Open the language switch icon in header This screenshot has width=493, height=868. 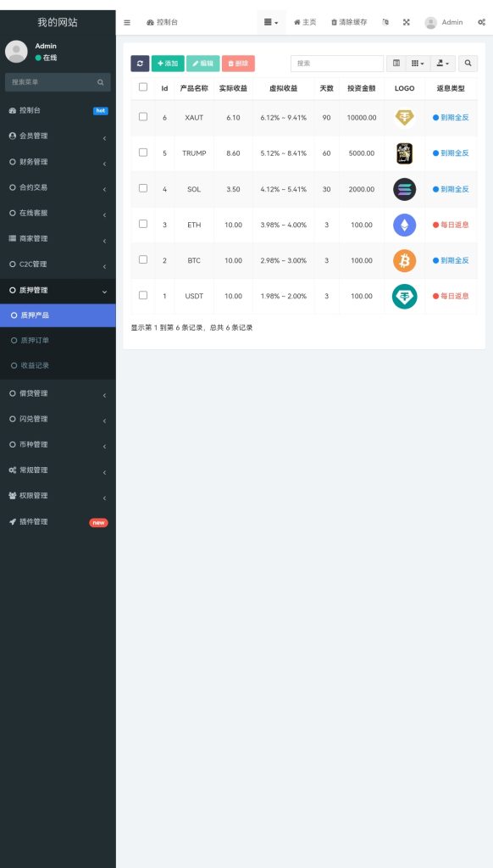coord(385,22)
